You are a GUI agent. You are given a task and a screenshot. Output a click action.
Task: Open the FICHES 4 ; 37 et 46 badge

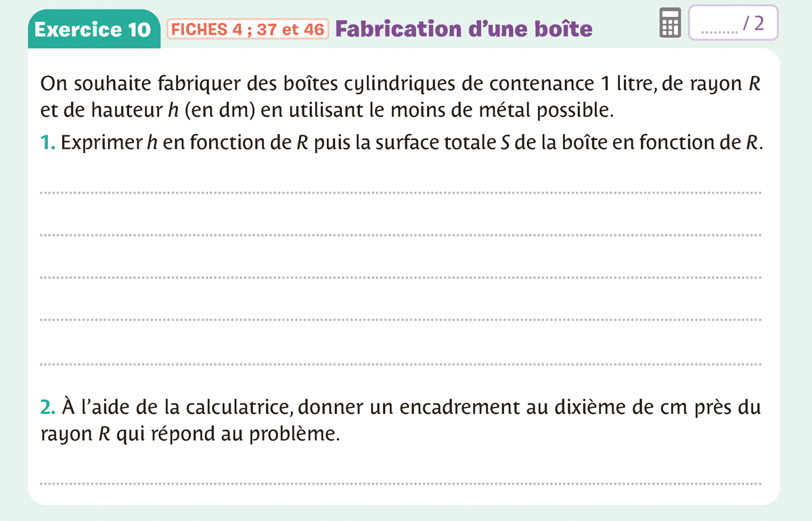pos(248,29)
